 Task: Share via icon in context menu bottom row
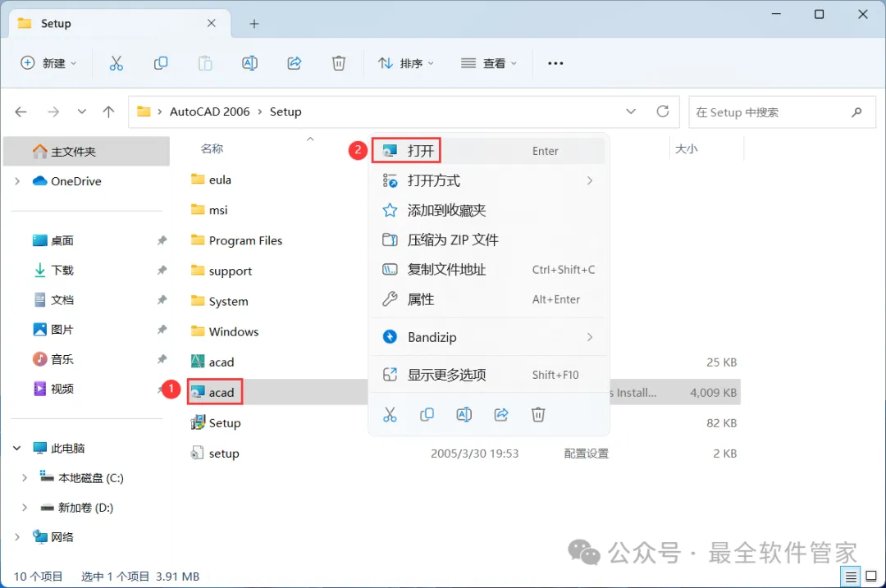click(501, 415)
